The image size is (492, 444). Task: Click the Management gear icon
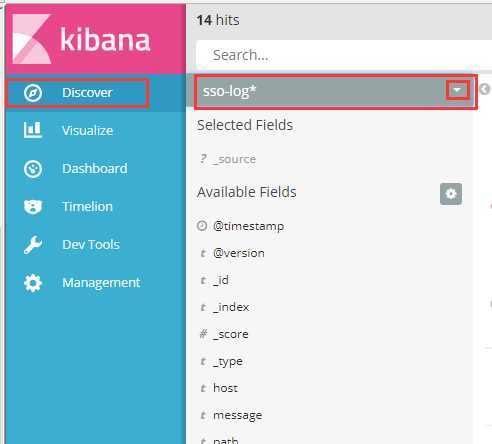pos(33,283)
